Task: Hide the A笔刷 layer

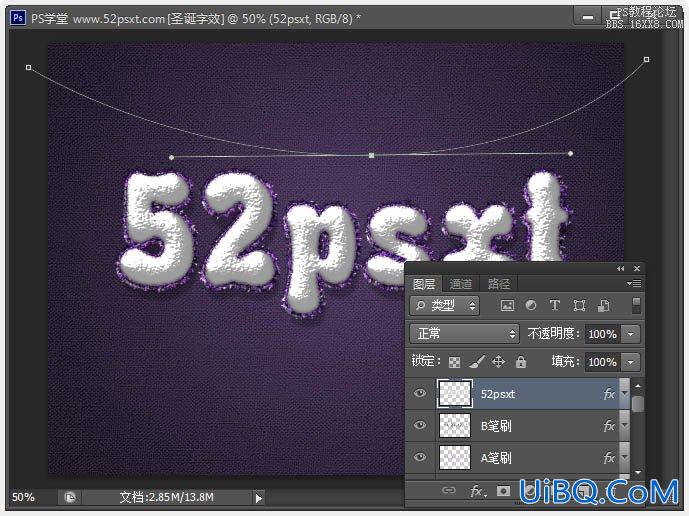Action: tap(420, 457)
